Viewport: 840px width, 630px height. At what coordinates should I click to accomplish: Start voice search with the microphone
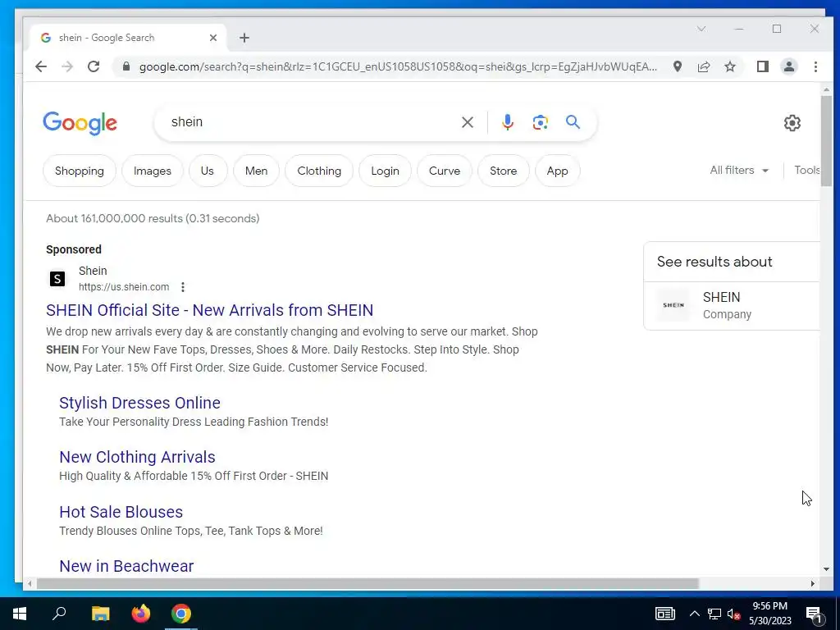click(x=507, y=122)
